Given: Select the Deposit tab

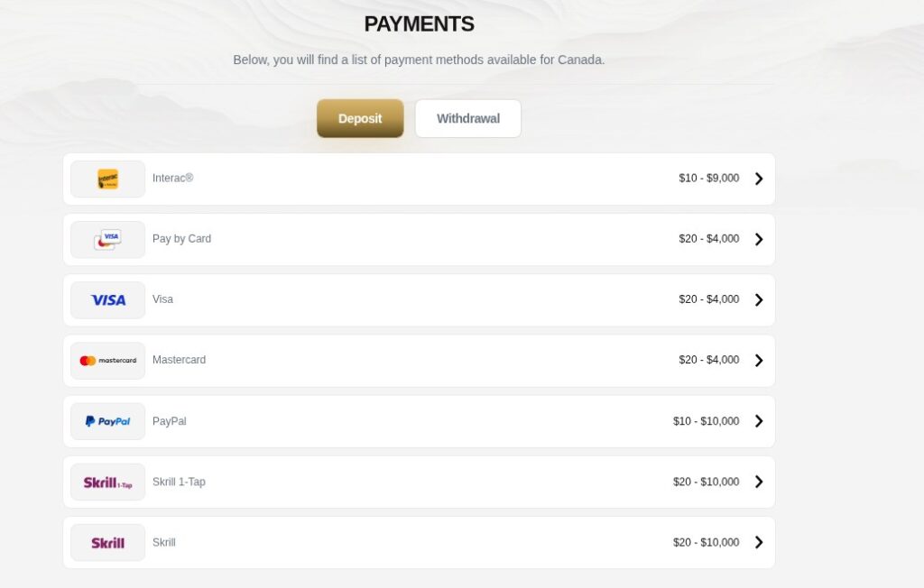Looking at the screenshot, I should click(360, 118).
